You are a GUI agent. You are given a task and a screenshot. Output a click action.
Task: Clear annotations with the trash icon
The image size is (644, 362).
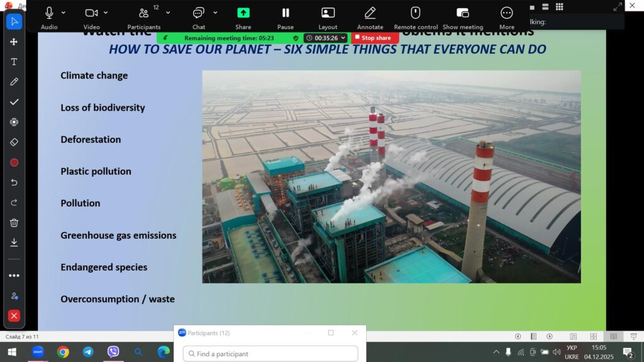pos(14,222)
